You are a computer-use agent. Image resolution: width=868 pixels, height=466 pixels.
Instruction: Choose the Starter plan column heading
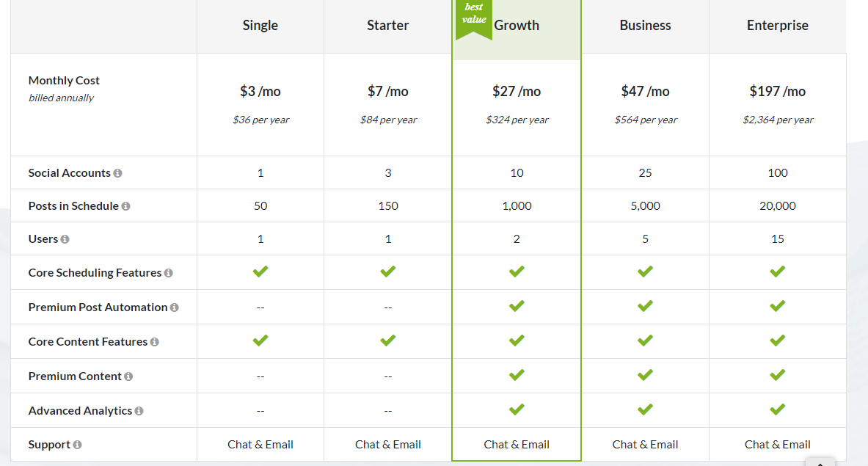(387, 26)
